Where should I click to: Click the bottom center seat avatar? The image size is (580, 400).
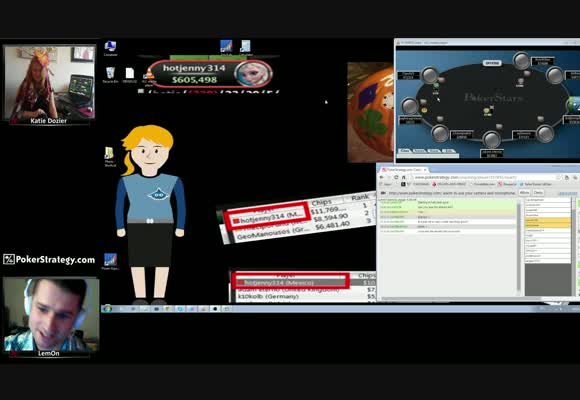[492, 140]
